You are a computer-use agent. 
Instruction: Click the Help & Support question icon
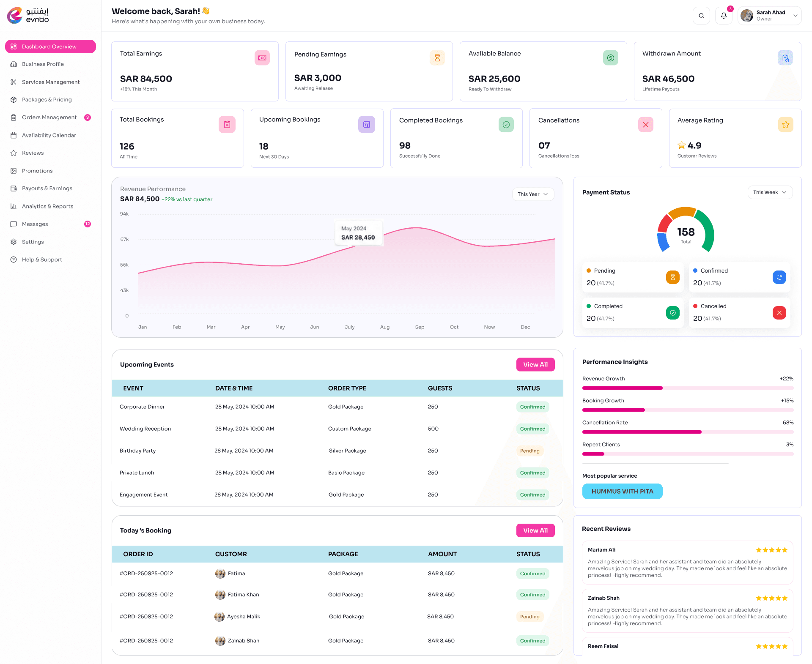14,260
